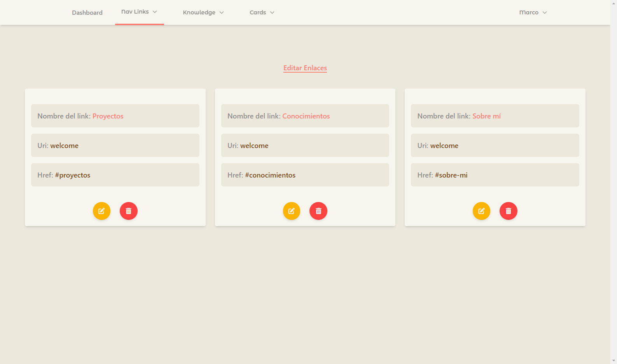The height and width of the screenshot is (364, 617).
Task: Remove the Sobre mí link
Action: click(508, 211)
